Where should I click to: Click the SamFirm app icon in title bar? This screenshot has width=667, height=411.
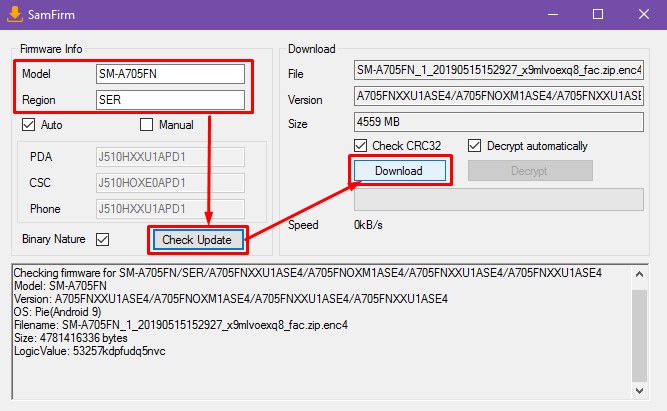[15, 14]
